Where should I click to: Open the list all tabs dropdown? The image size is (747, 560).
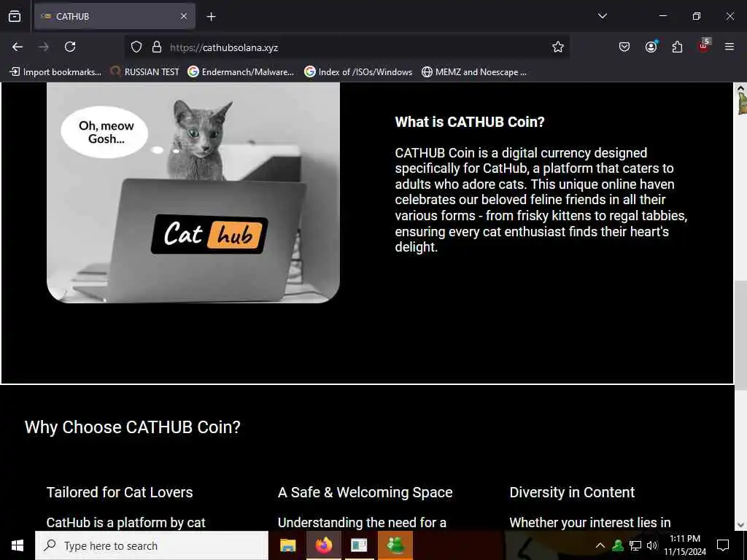click(x=603, y=16)
